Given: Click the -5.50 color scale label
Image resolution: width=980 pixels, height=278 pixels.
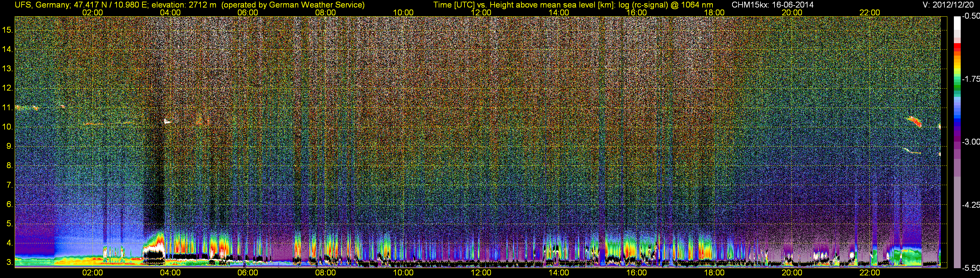Looking at the screenshot, I should pyautogui.click(x=971, y=268).
